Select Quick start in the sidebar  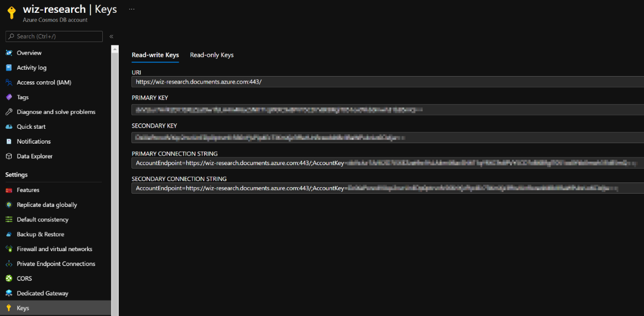coord(31,127)
